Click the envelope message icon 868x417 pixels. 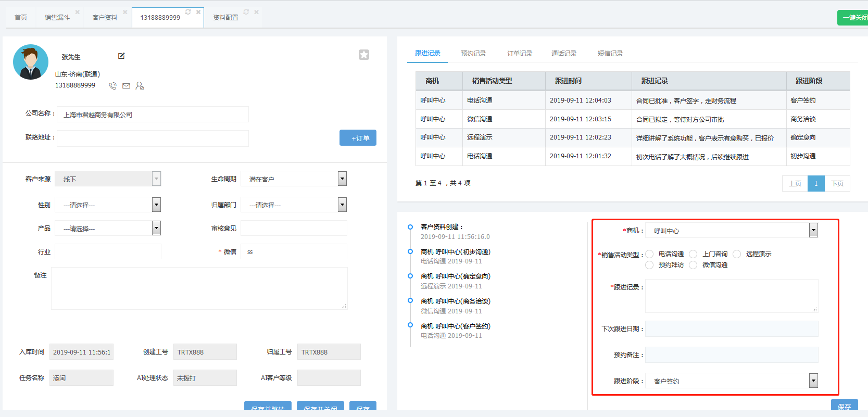click(126, 86)
